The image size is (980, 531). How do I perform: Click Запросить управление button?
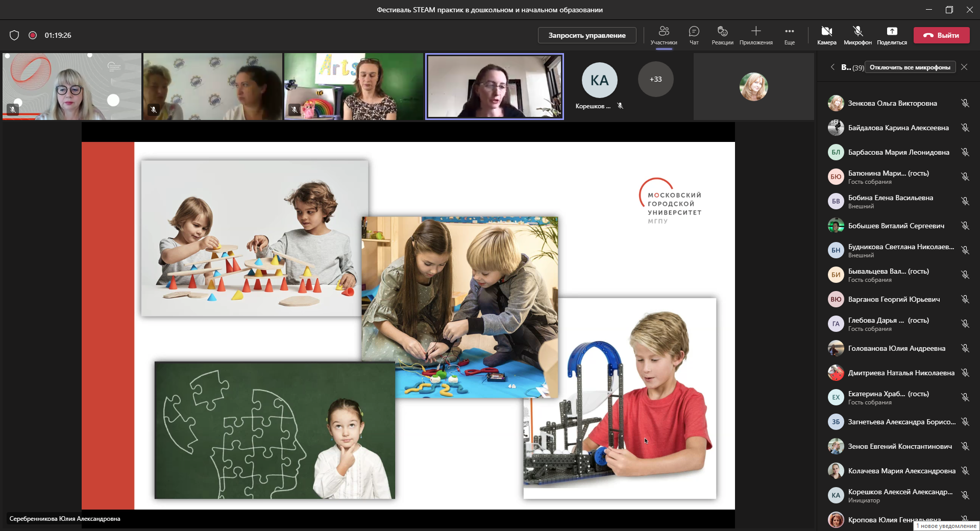(587, 35)
